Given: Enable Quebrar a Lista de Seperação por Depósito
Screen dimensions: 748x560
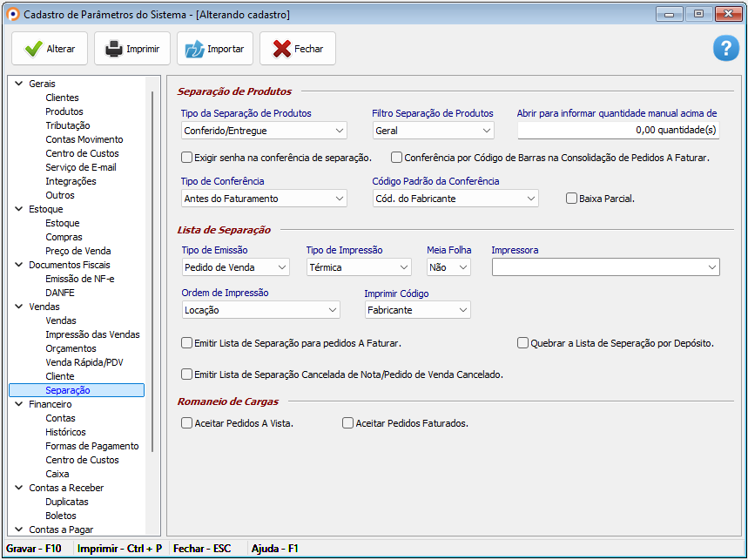Looking at the screenshot, I should point(523,343).
